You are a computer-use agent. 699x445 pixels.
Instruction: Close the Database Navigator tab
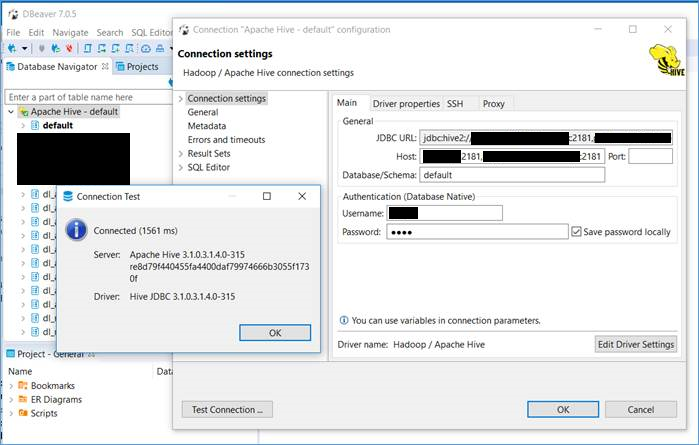click(x=105, y=66)
